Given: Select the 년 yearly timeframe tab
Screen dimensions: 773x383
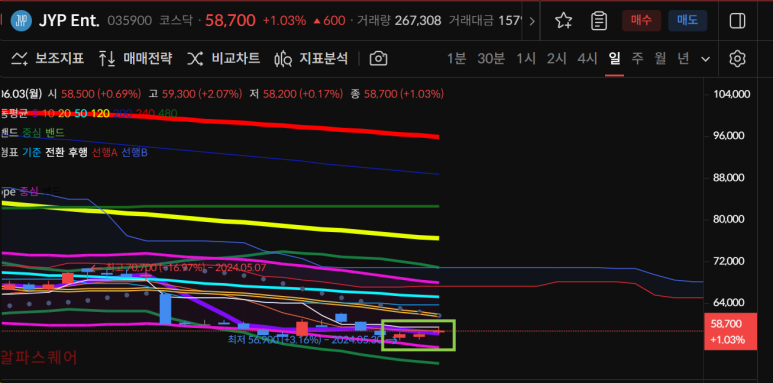Looking at the screenshot, I should pos(683,59).
